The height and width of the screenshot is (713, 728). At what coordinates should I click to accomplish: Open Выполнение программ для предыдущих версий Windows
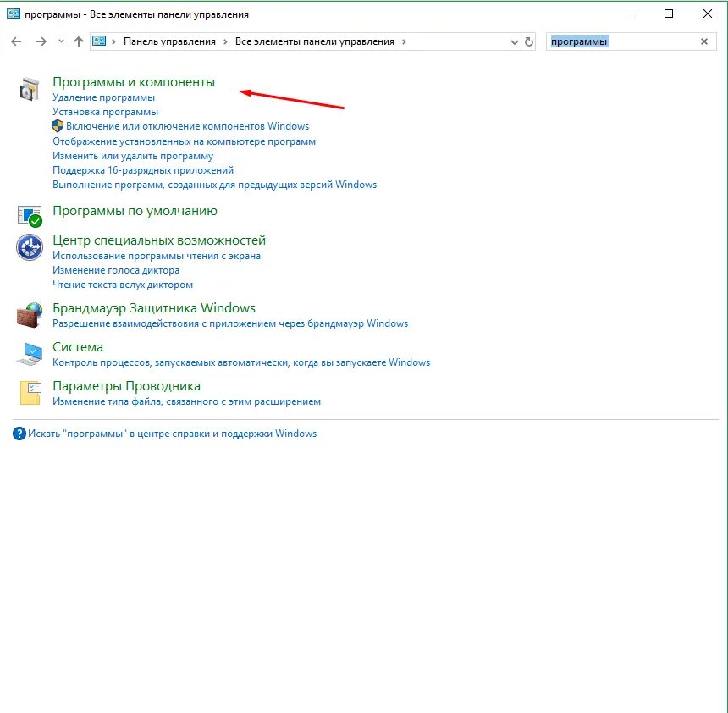coord(214,185)
